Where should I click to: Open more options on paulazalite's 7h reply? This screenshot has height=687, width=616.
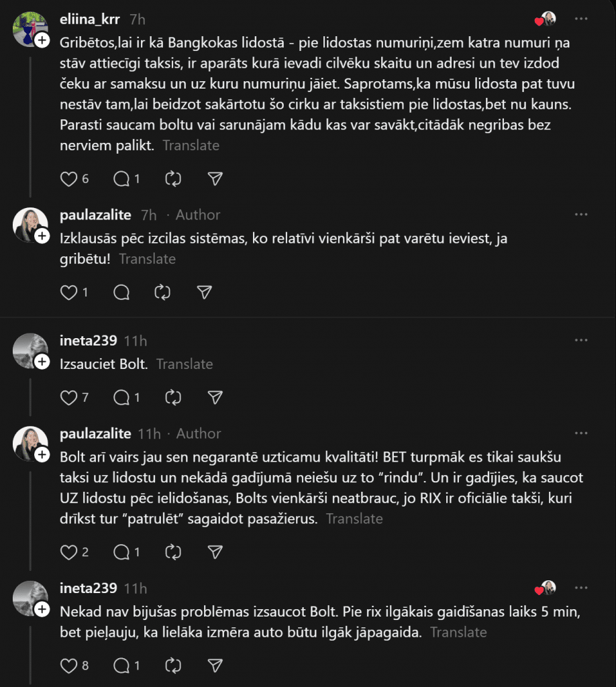[581, 215]
